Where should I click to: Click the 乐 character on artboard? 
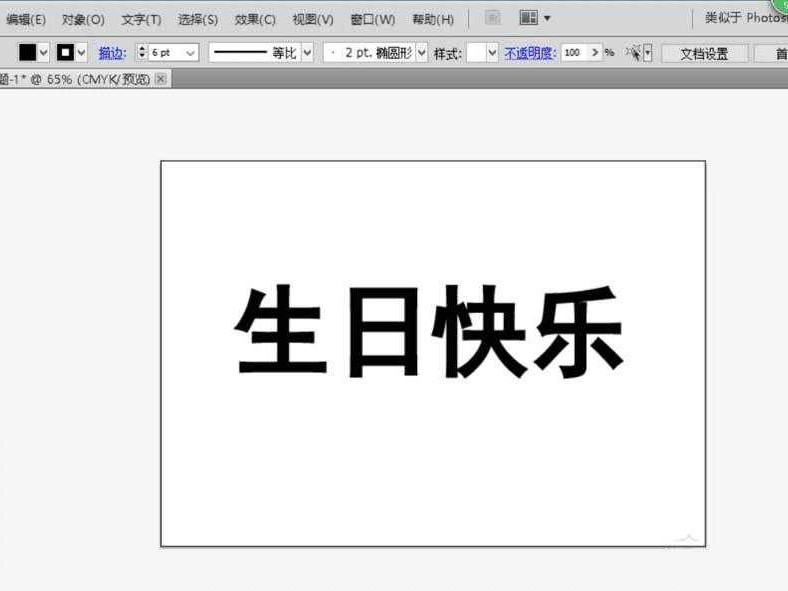pos(579,332)
